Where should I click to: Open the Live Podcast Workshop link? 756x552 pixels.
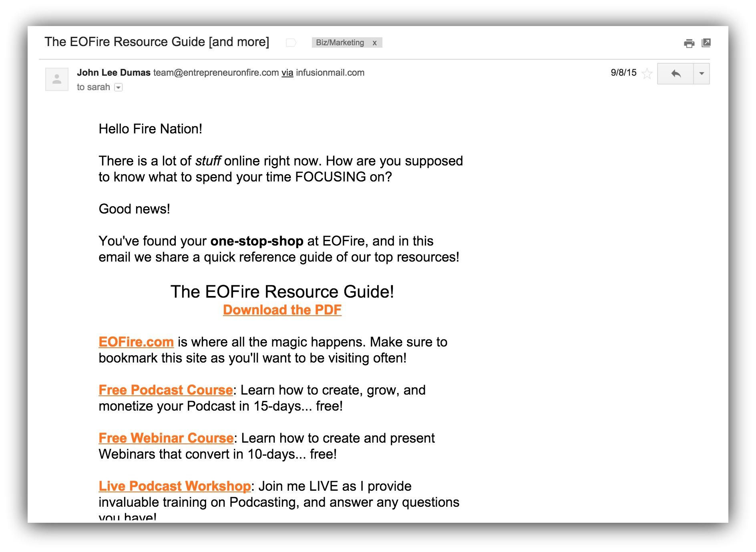click(175, 486)
